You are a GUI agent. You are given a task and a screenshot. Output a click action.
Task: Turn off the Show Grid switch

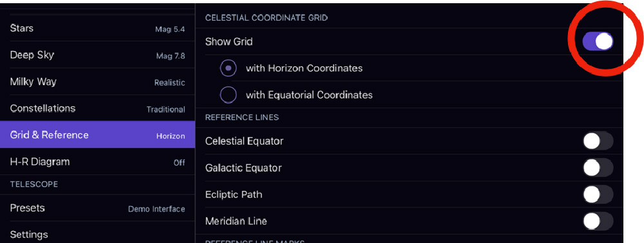pos(598,41)
